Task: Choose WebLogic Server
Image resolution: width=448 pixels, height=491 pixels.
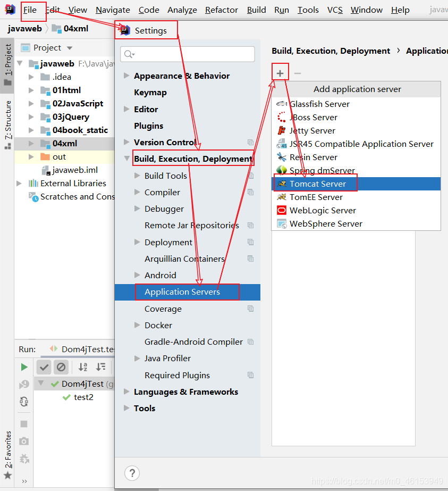Action: click(x=356, y=211)
